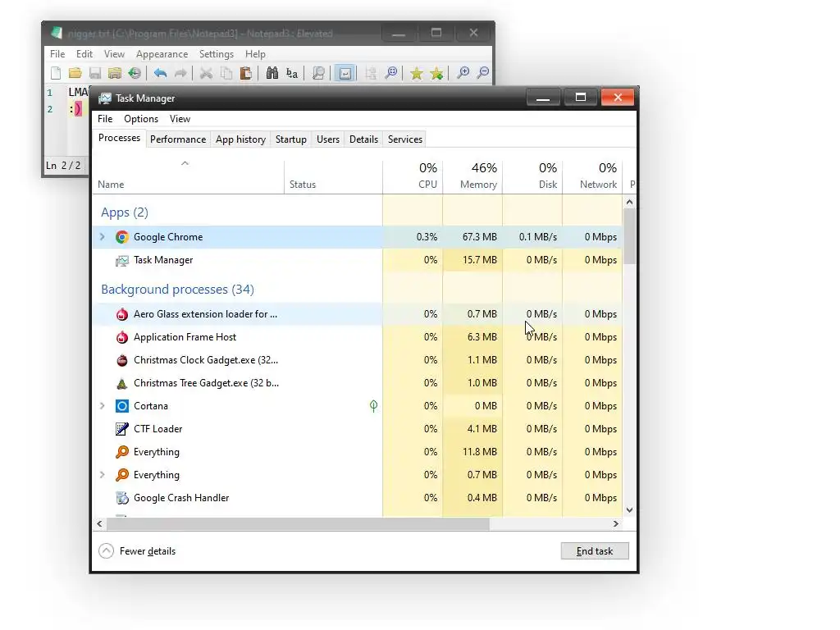Sort by the CPU column header
Image resolution: width=840 pixels, height=630 pixels.
(x=413, y=176)
